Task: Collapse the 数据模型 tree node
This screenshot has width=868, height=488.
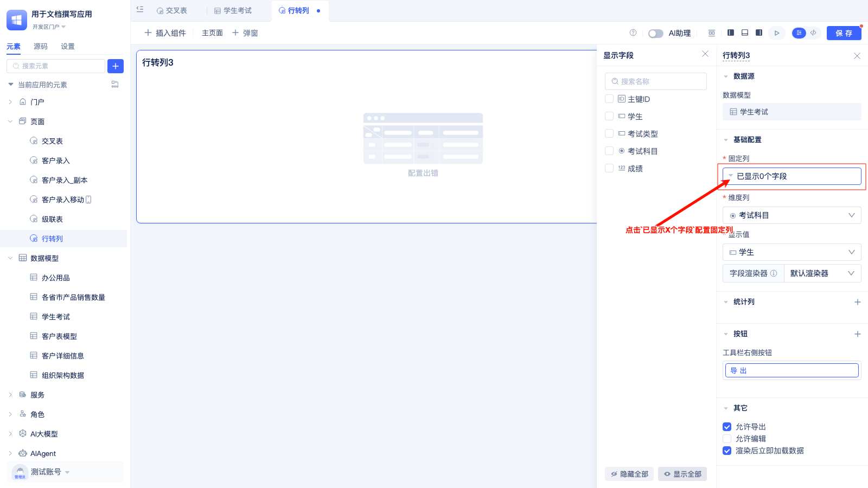Action: pos(10,258)
